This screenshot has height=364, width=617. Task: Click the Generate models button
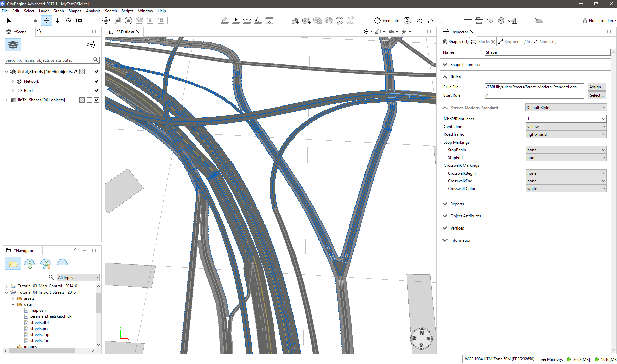(x=387, y=21)
